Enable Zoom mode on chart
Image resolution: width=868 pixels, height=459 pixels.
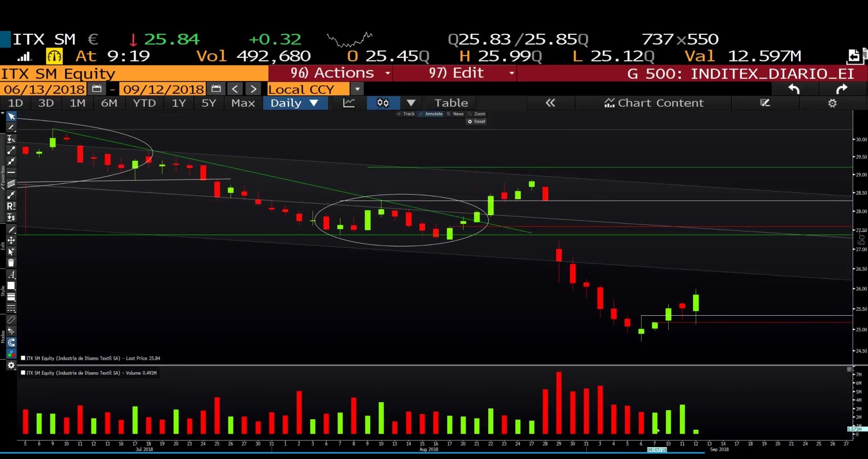(x=476, y=114)
